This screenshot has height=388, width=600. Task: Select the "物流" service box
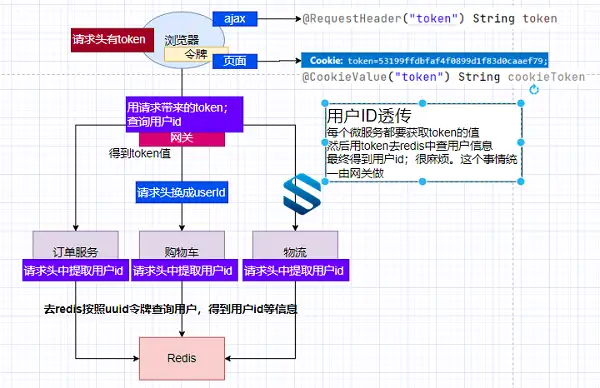pos(295,245)
